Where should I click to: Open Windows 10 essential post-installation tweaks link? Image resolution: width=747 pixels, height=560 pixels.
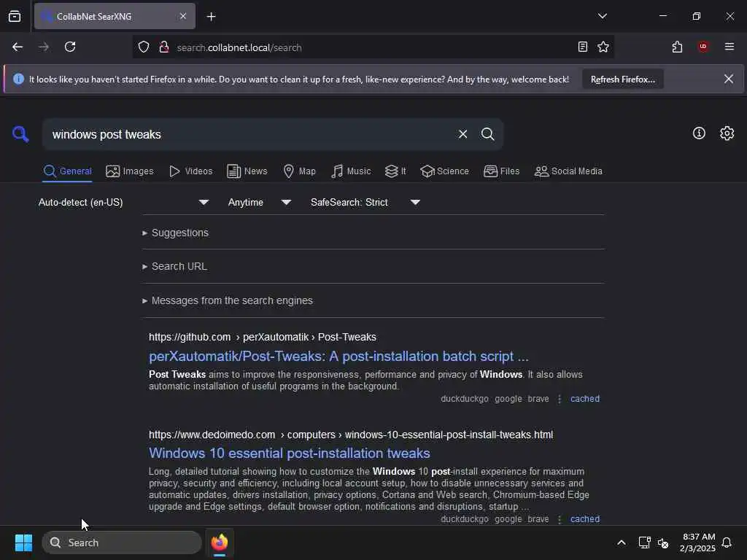289,454
